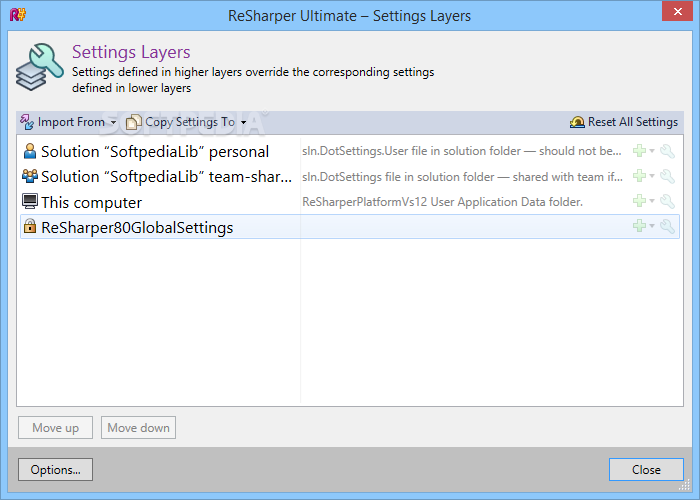Screen dimensions: 700x500
Task: Click the Close button
Action: point(646,470)
